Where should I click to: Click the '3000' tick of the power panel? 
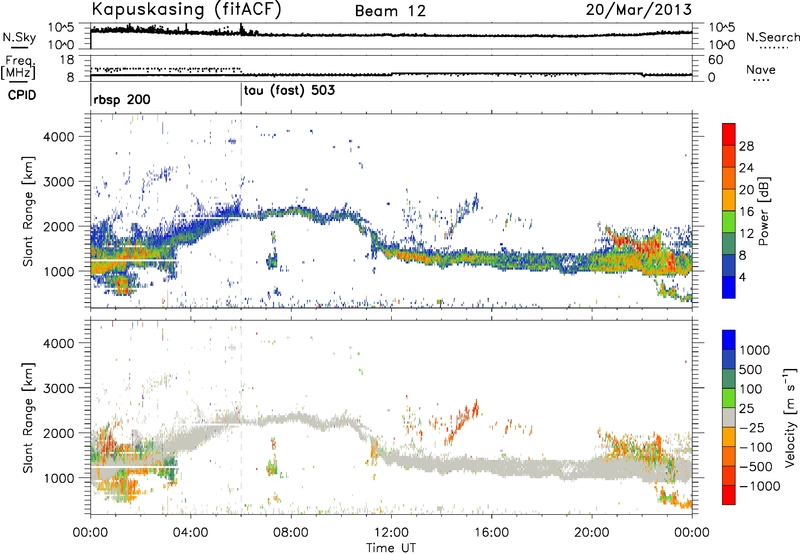(x=59, y=182)
